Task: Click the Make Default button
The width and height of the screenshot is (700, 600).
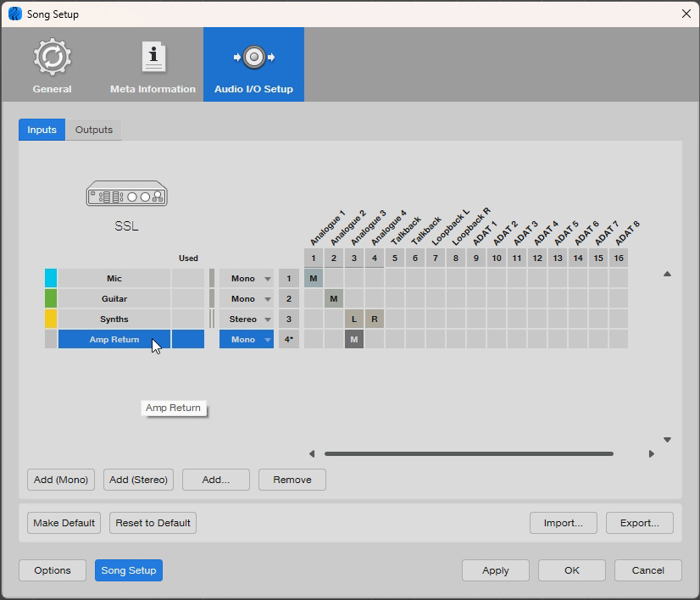Action: click(x=64, y=523)
